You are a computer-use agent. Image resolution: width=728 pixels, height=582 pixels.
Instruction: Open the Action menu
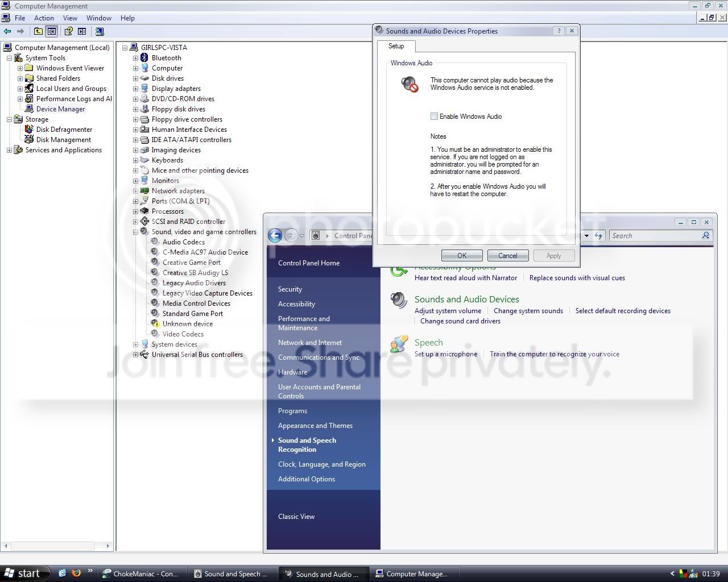pyautogui.click(x=44, y=18)
